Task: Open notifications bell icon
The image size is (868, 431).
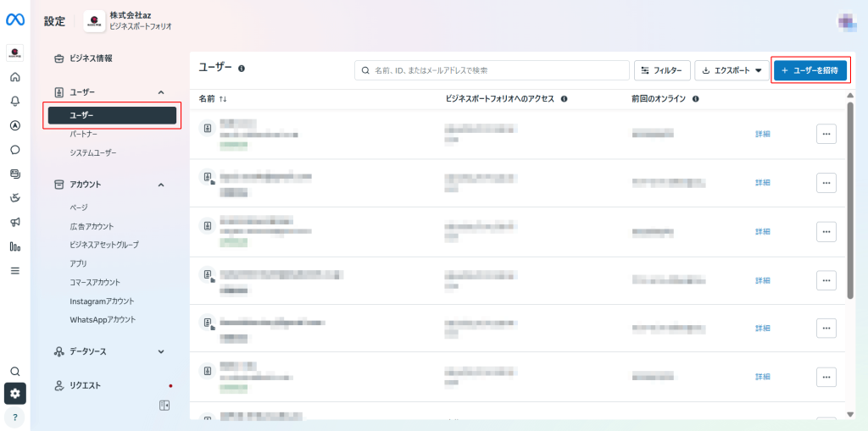Action: click(x=14, y=101)
